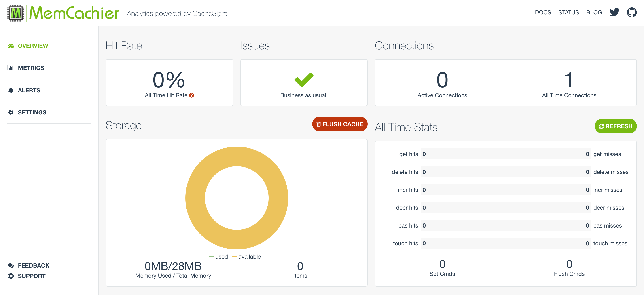The image size is (644, 295).
Task: Click the 'get misses' label
Action: pos(607,154)
